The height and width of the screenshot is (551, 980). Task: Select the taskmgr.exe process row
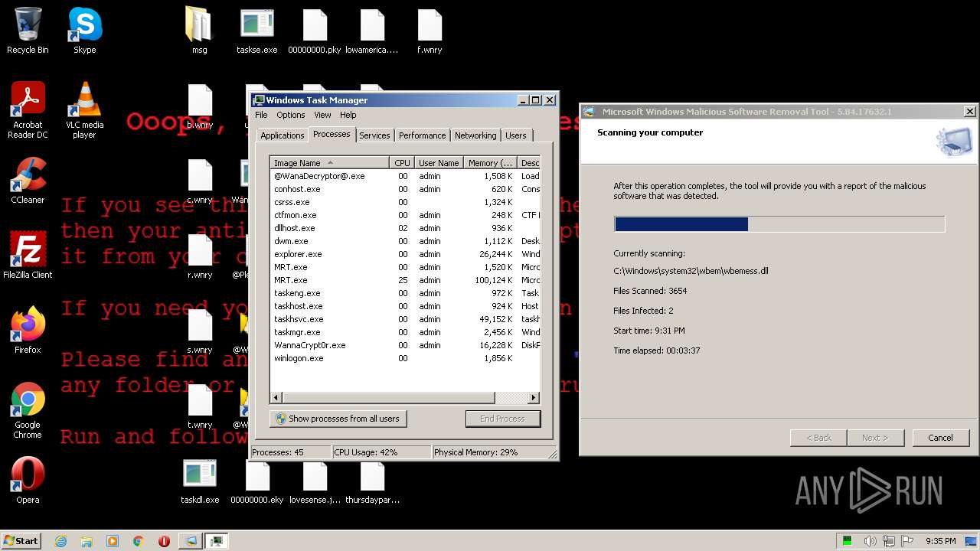[405, 332]
